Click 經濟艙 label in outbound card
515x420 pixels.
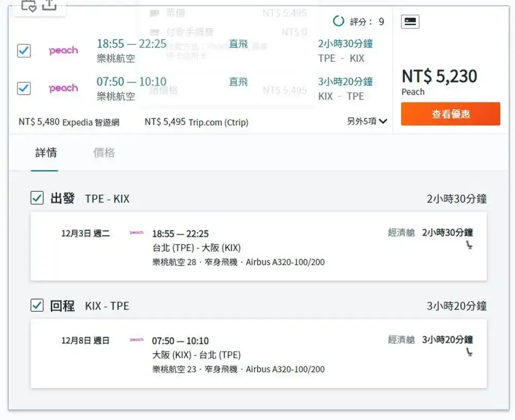[x=401, y=233]
